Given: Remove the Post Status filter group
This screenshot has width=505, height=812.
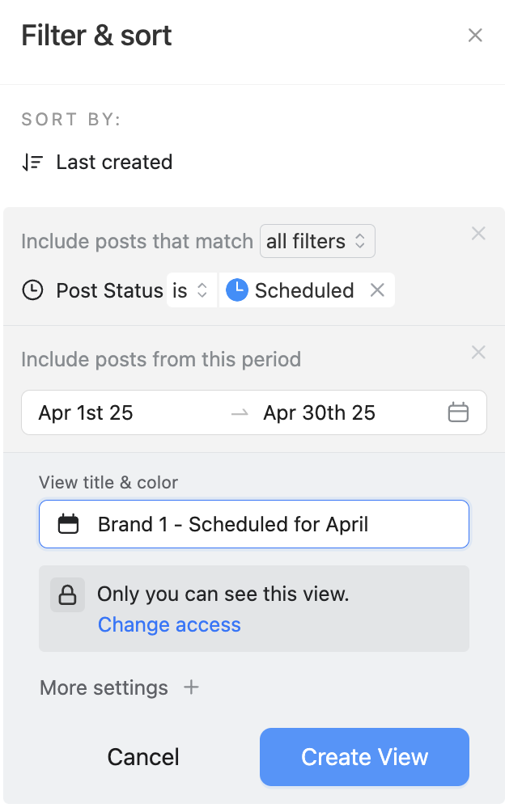Looking at the screenshot, I should pyautogui.click(x=478, y=234).
